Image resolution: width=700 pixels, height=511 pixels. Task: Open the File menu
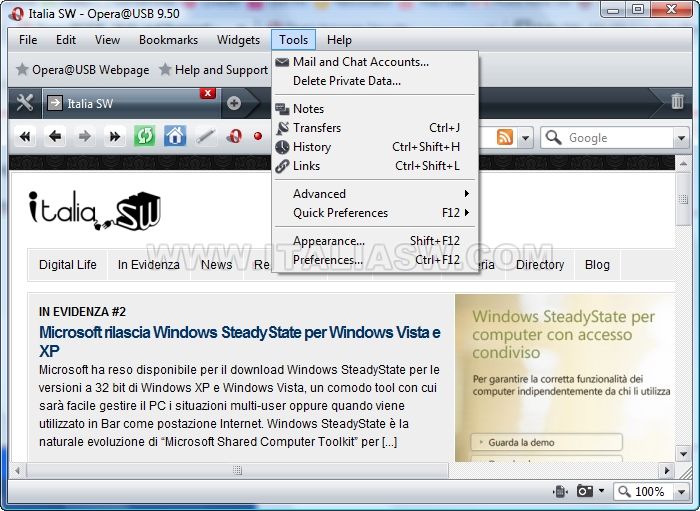tap(28, 40)
